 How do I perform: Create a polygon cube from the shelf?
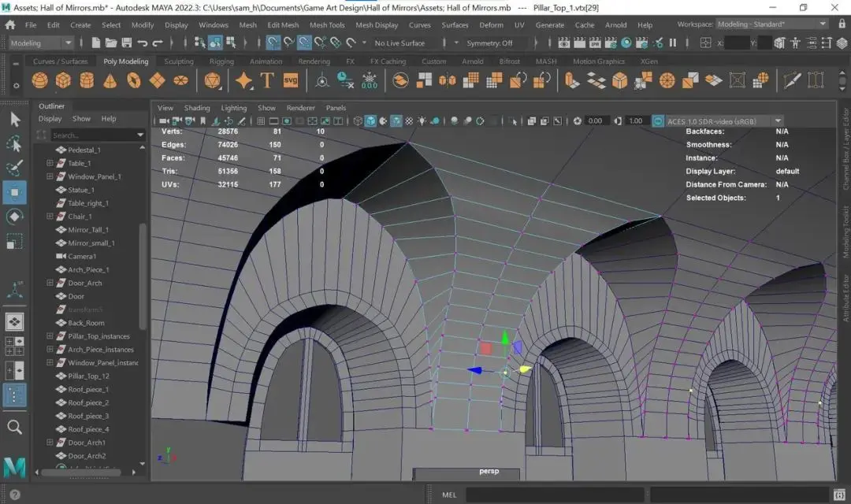64,81
